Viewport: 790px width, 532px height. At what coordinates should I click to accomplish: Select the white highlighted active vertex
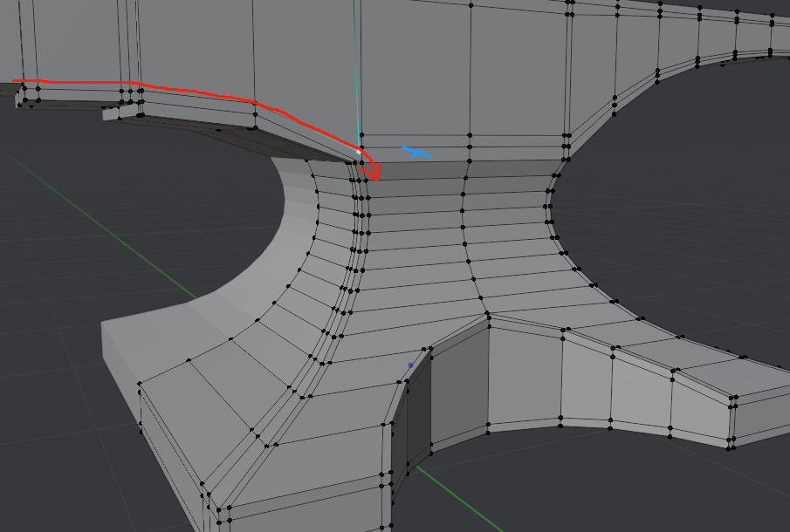pos(359,152)
